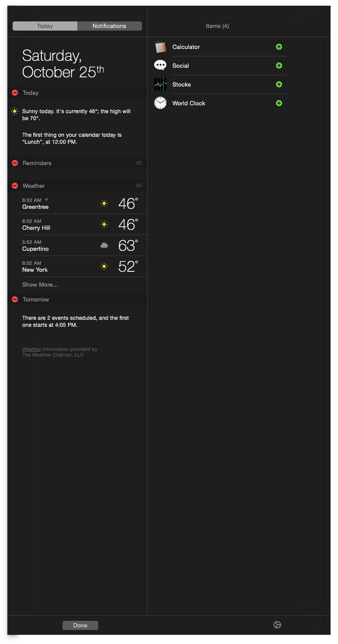338x644 pixels.
Task: Click the World Clock face icon
Action: pyautogui.click(x=160, y=103)
